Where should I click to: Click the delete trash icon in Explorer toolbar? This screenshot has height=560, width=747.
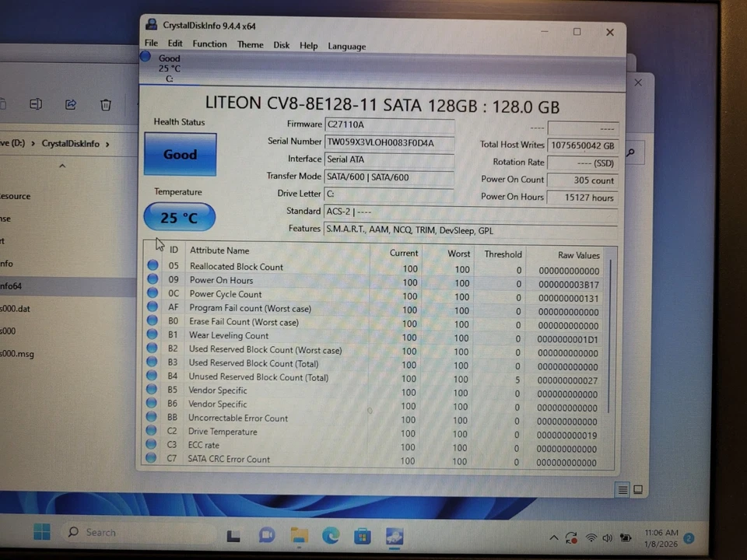pos(105,103)
